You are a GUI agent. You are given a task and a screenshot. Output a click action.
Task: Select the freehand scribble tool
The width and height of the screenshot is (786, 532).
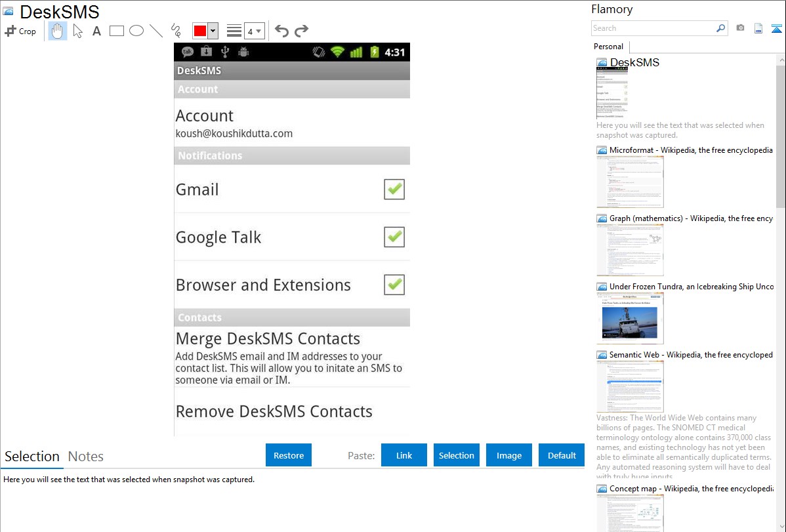pos(176,31)
